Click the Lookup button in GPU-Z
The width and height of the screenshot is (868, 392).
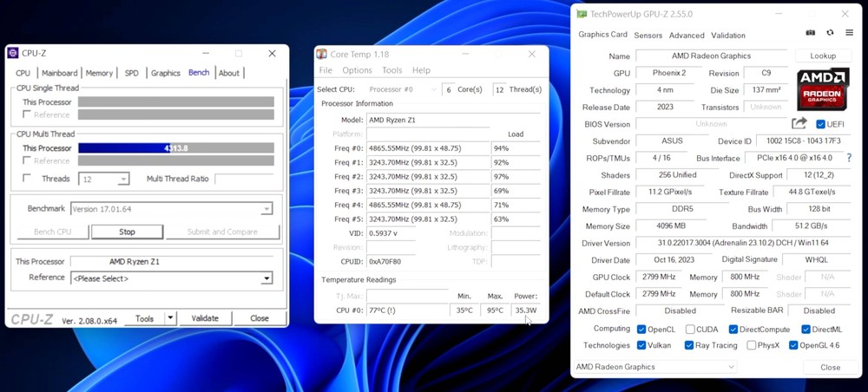[823, 56]
